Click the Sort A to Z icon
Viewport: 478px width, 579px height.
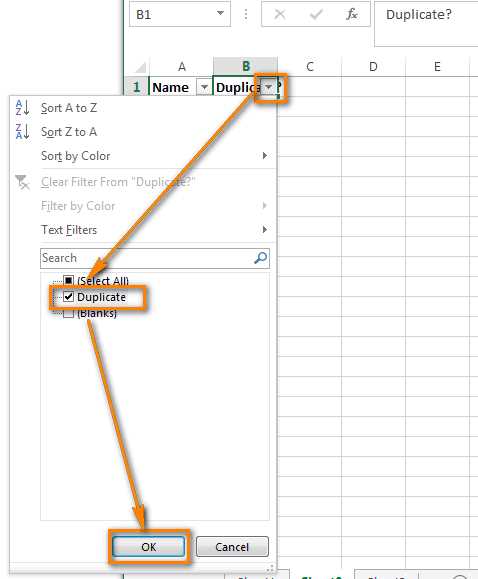(x=22, y=108)
